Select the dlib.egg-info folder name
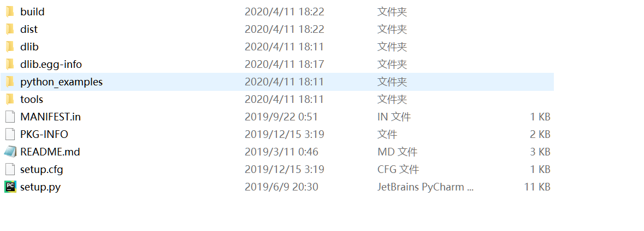The image size is (644, 231). 51,65
